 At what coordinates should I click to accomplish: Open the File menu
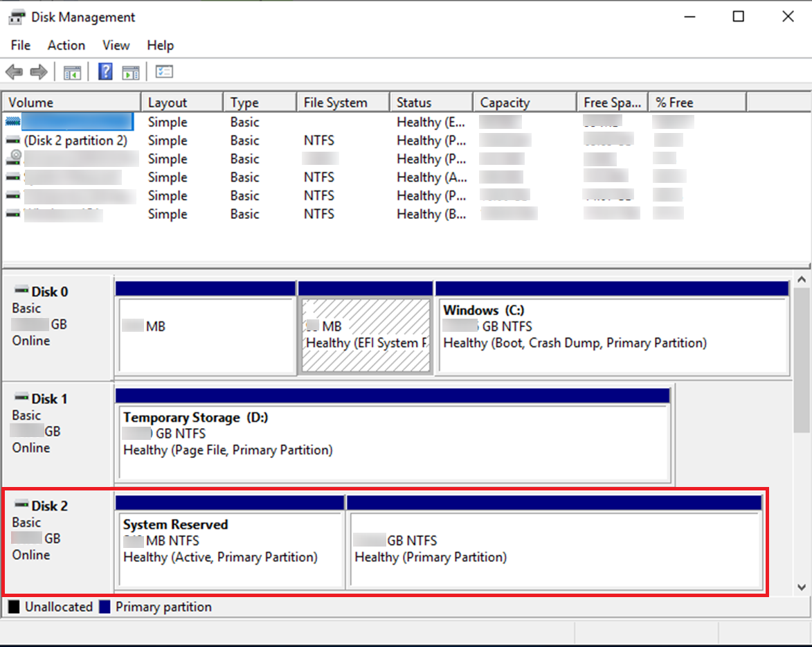pos(21,45)
